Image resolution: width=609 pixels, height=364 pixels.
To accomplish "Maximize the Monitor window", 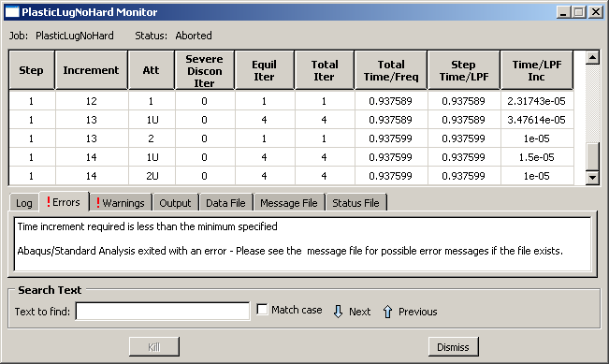I will click(579, 12).
